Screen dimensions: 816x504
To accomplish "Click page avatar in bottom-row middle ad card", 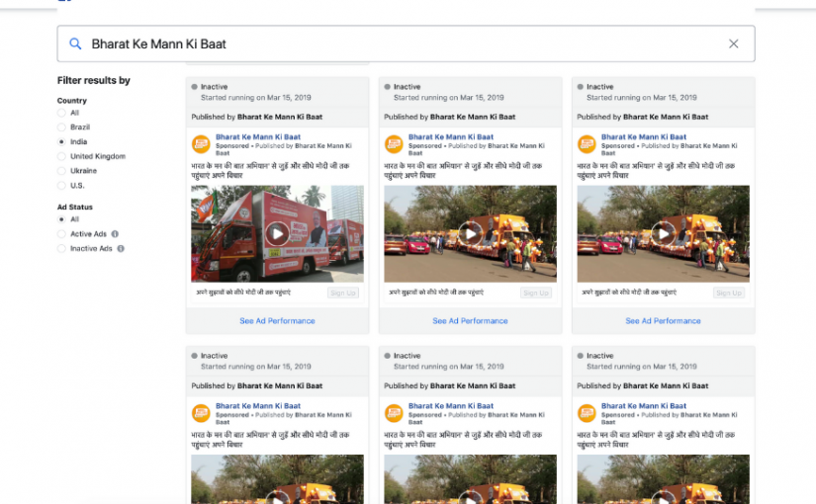I will (x=394, y=413).
